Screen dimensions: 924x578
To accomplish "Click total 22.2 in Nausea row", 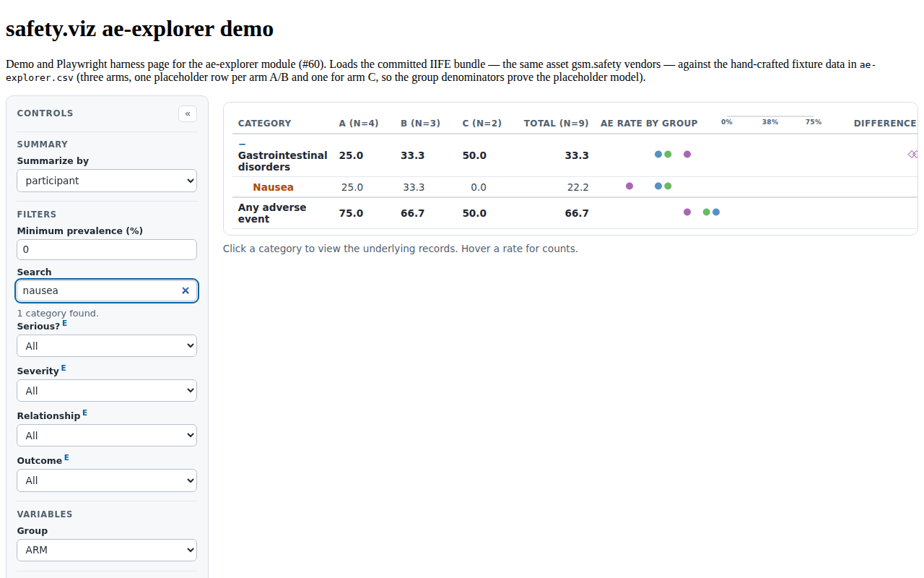I will pyautogui.click(x=578, y=187).
